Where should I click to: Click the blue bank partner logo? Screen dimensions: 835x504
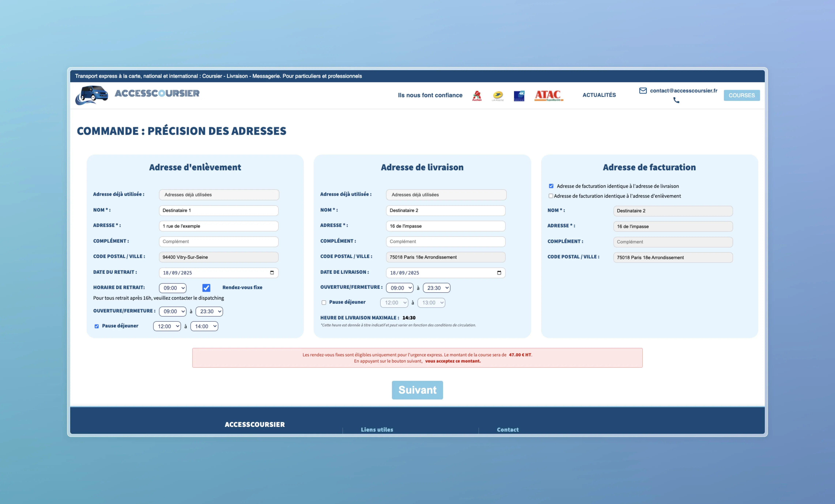coord(519,96)
